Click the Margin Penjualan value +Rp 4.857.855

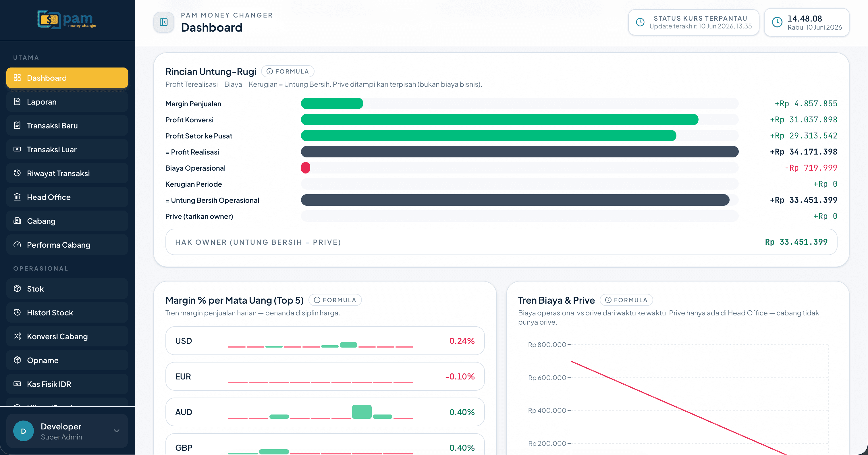tap(806, 103)
